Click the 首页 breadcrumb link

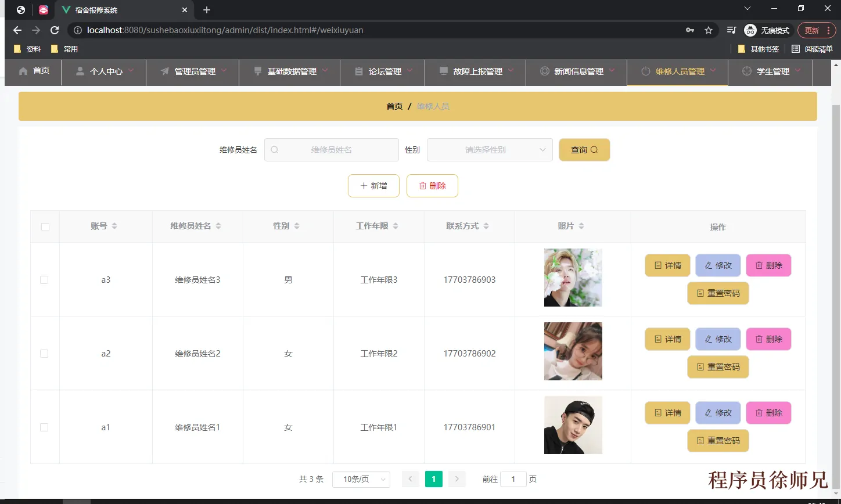pos(394,106)
